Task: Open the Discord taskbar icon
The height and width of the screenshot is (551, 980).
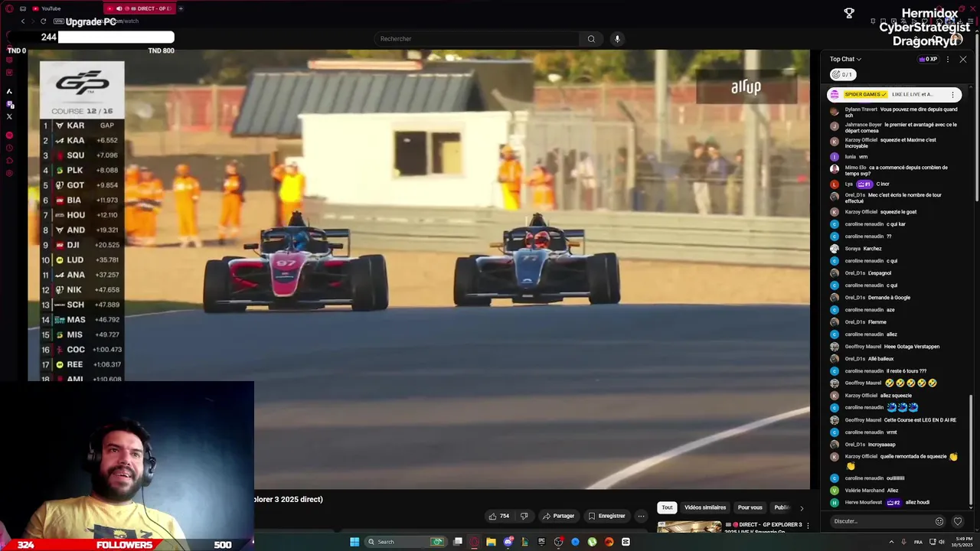Action: tap(508, 542)
